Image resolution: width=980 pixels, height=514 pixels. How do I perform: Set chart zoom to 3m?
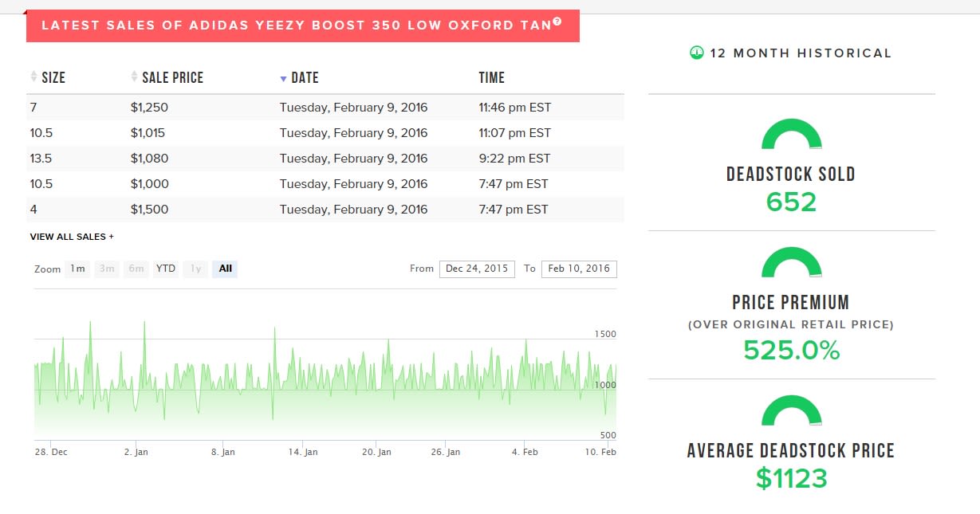[x=107, y=269]
